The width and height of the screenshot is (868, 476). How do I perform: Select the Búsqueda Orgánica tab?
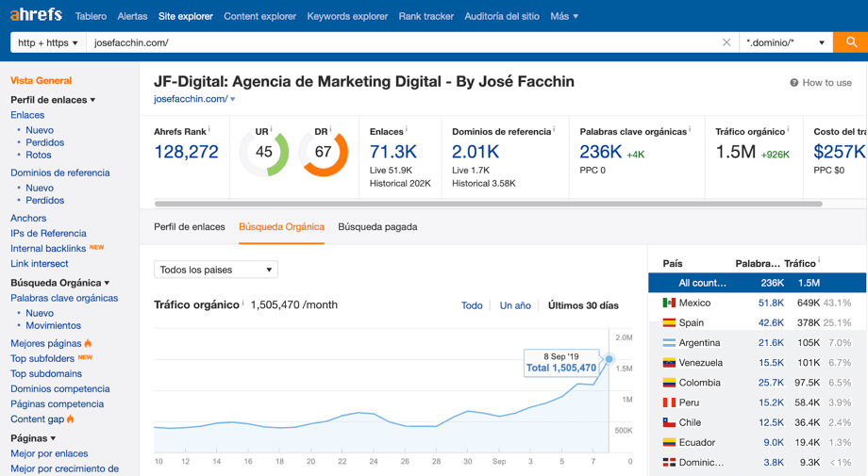coord(281,227)
